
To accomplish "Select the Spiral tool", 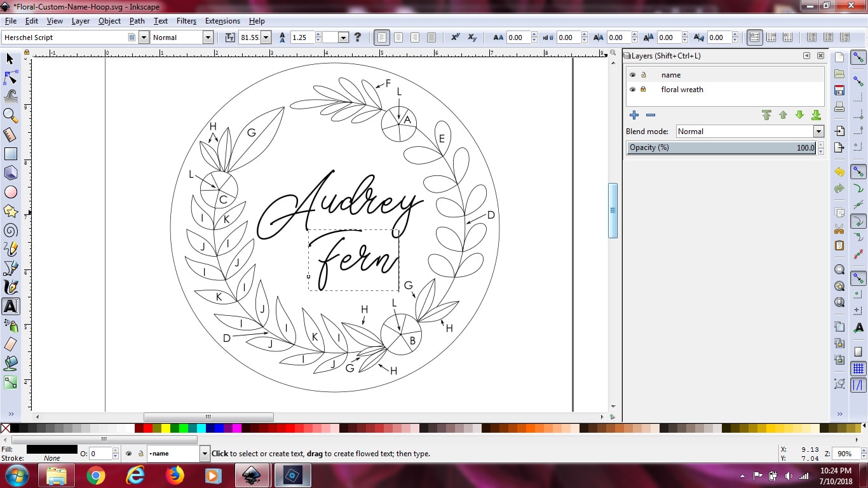I will 10,230.
